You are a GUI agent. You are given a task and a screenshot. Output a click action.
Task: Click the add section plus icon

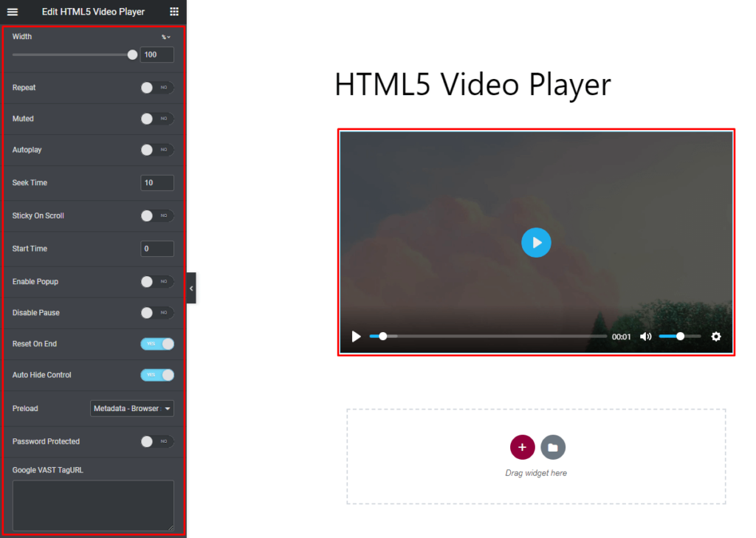pyautogui.click(x=522, y=446)
